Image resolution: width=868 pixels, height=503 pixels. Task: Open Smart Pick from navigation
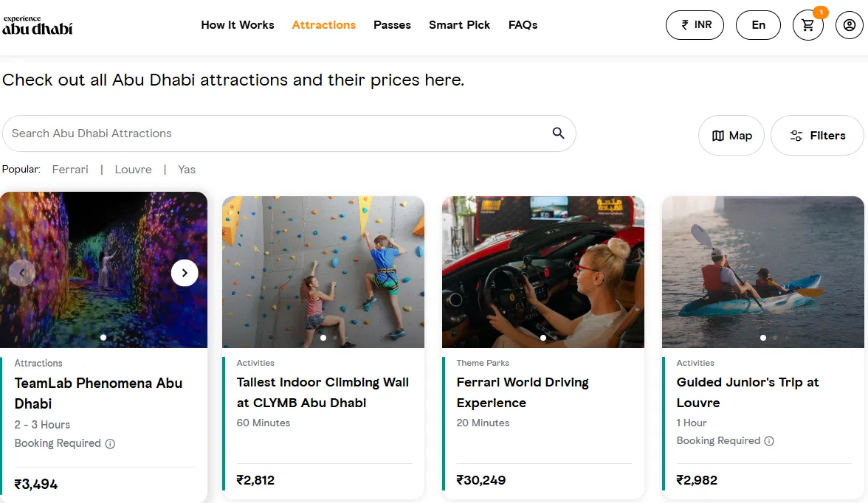click(459, 25)
